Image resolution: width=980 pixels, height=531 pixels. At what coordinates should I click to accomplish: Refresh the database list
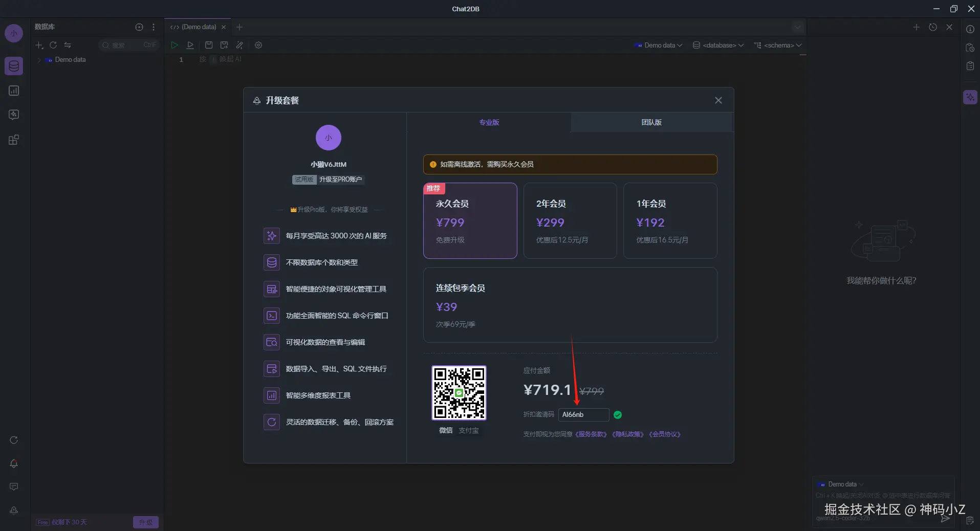click(x=53, y=45)
